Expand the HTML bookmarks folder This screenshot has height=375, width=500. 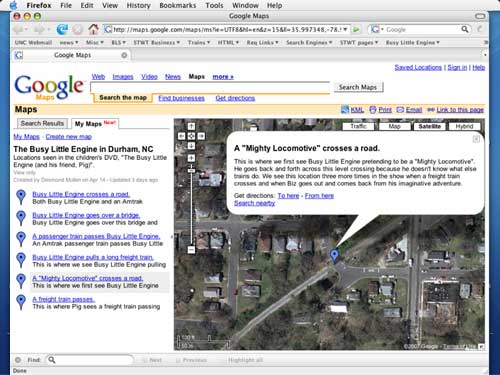tap(228, 43)
